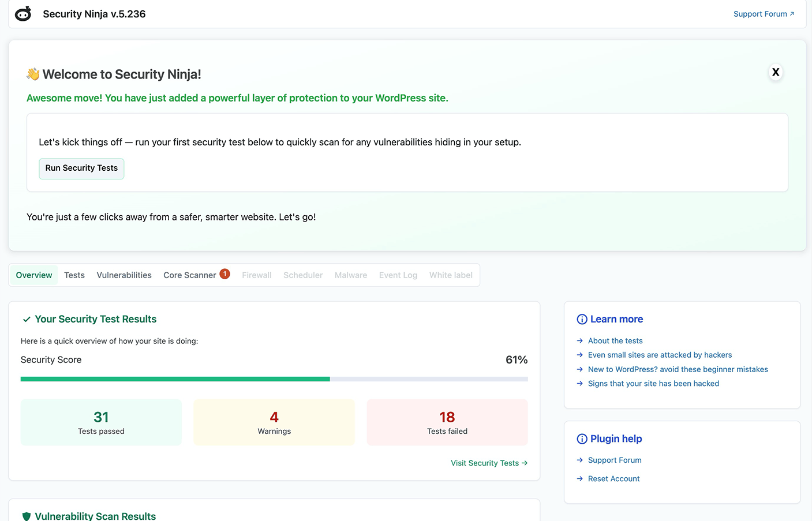Image resolution: width=812 pixels, height=521 pixels.
Task: Click the info icon beside Learn more
Action: (581, 318)
